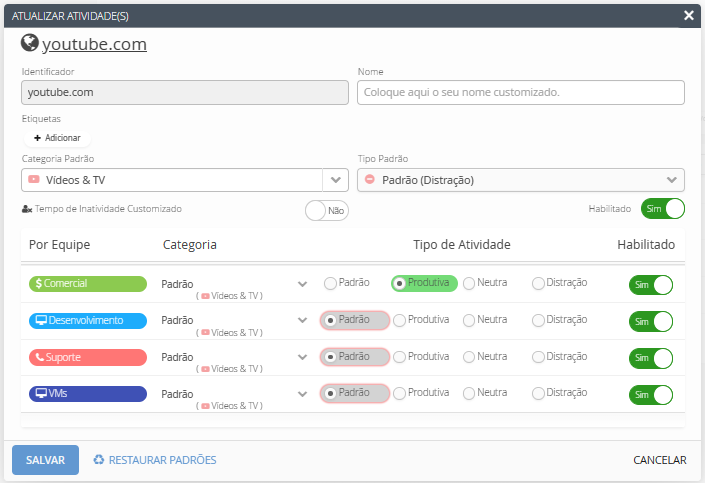Open the youtube.com heading link
The height and width of the screenshot is (483, 705).
[x=94, y=44]
